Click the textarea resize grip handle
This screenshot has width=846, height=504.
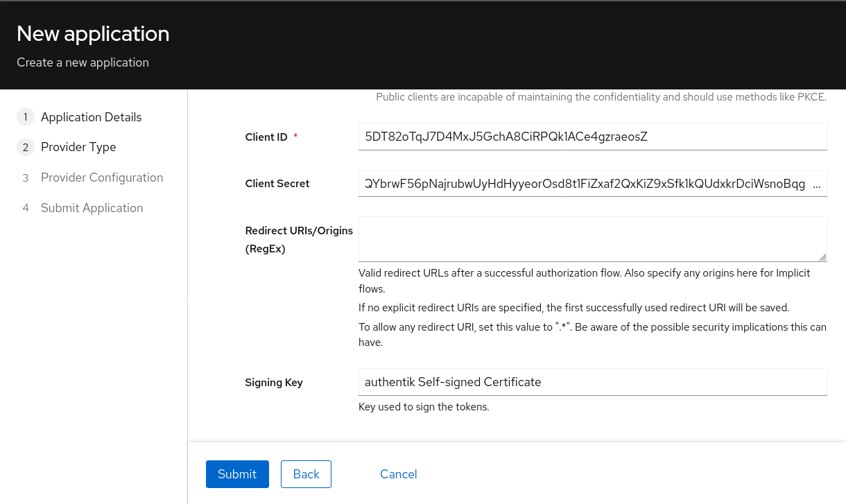coord(824,257)
